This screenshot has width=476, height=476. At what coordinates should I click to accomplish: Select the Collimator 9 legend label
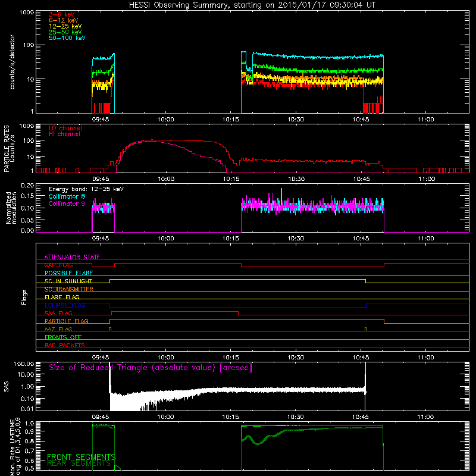click(67, 203)
